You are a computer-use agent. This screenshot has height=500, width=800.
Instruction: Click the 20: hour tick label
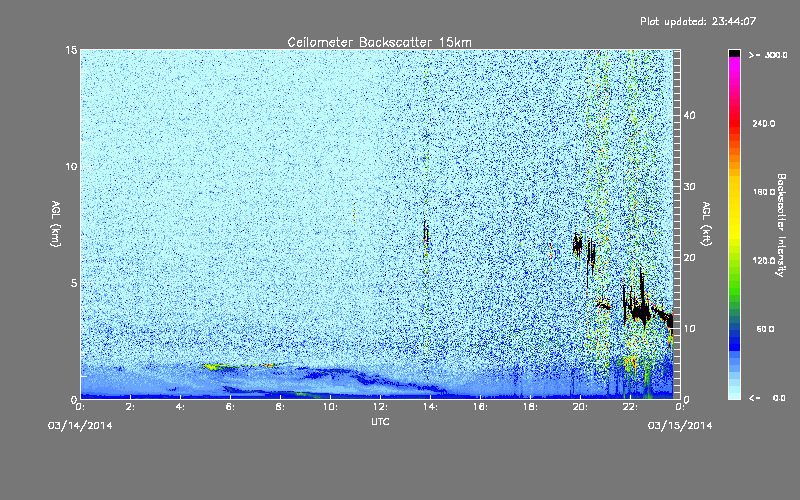click(581, 407)
